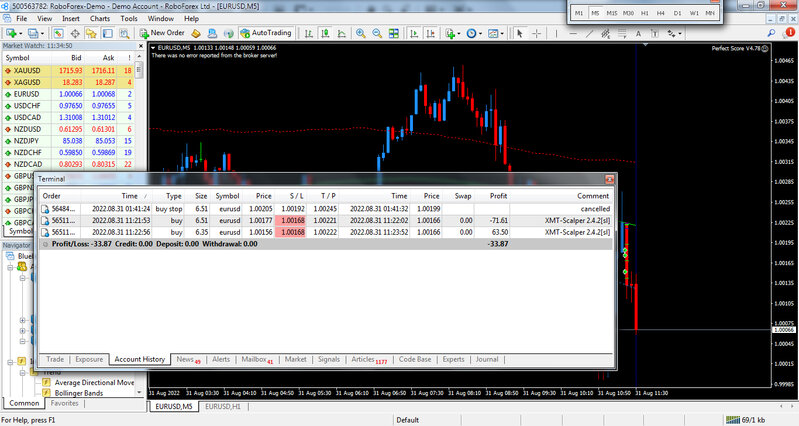Collapse the Accounts tree node in Navigator

pos(10,267)
